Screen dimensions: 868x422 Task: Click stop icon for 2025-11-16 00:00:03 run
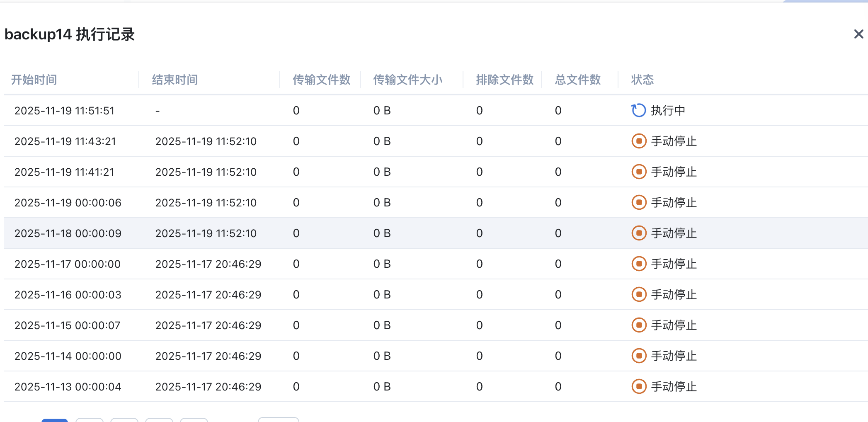click(x=639, y=294)
